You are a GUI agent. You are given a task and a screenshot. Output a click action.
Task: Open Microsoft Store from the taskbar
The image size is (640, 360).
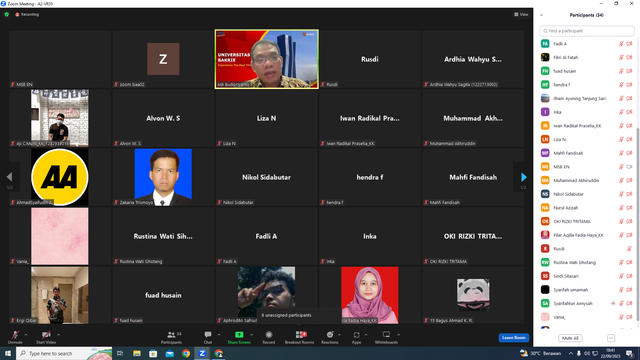(x=153, y=353)
